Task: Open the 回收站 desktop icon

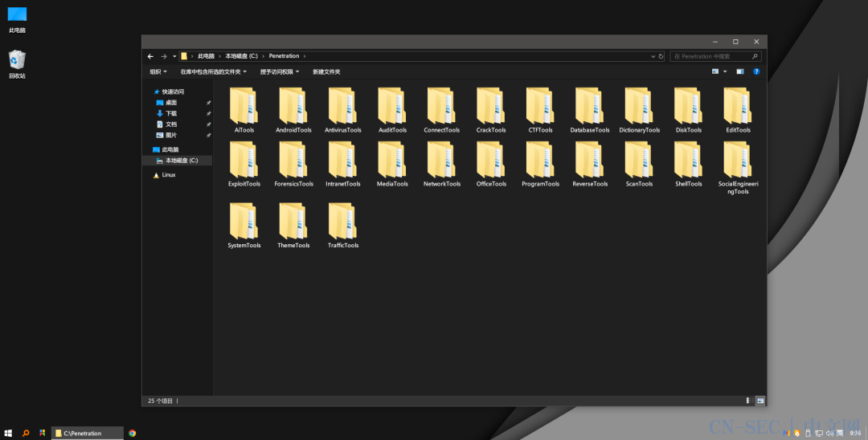Action: tap(17, 65)
